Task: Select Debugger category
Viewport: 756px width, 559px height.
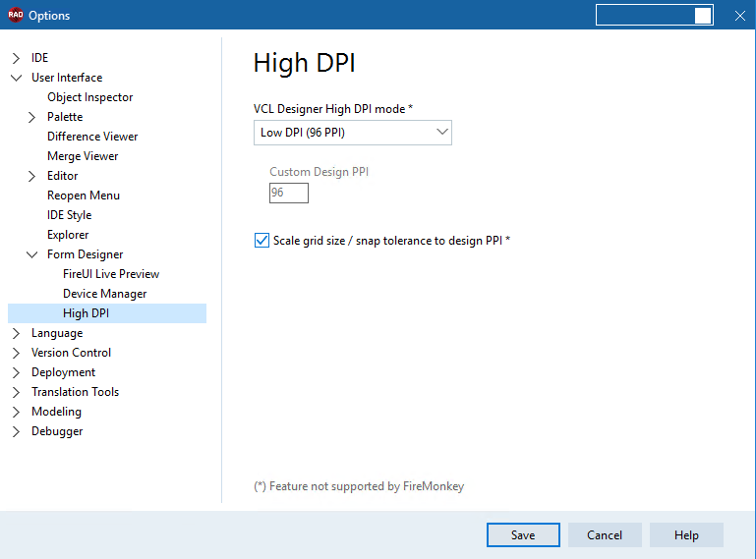Action: [x=57, y=432]
